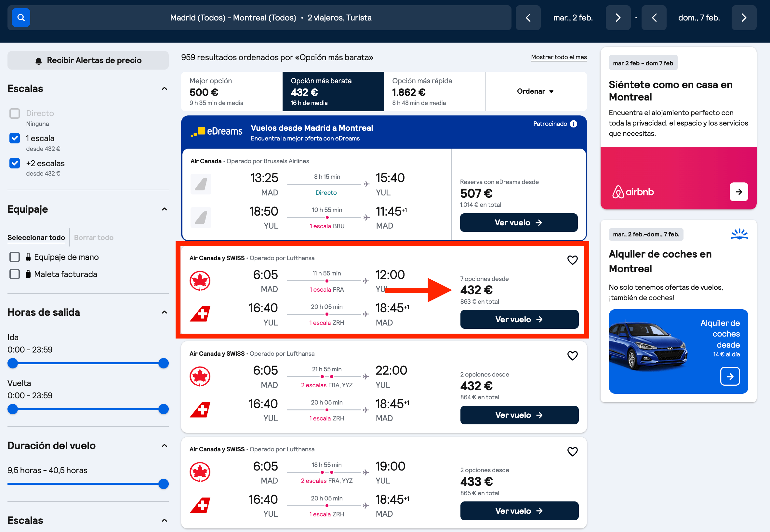Enable the Maleta facturada checkbox
770x532 pixels.
click(15, 274)
